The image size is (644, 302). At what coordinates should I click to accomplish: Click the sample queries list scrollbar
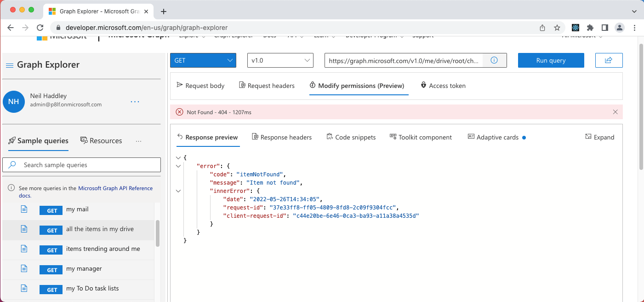click(x=158, y=233)
